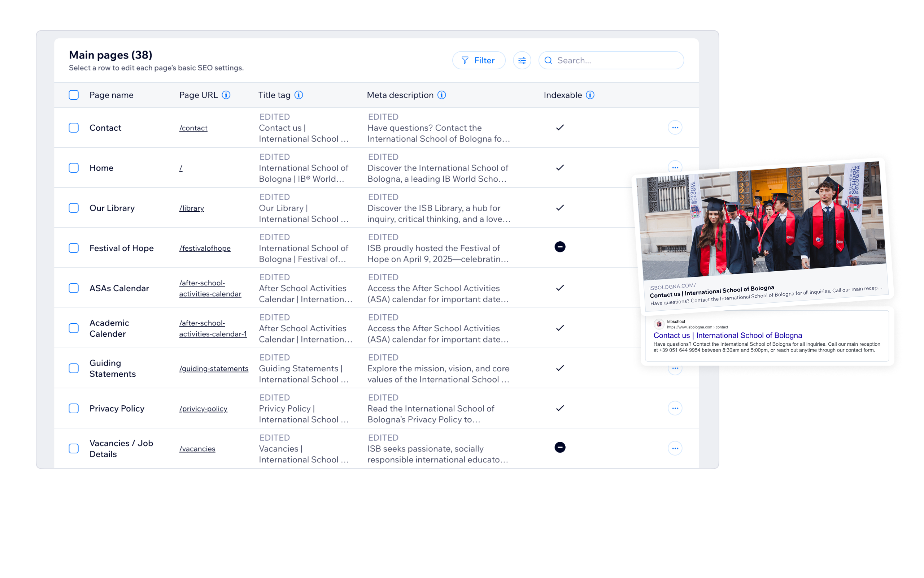Check the Guiding Statements row checkbox
Image resolution: width=924 pixels, height=578 pixels.
pos(74,368)
